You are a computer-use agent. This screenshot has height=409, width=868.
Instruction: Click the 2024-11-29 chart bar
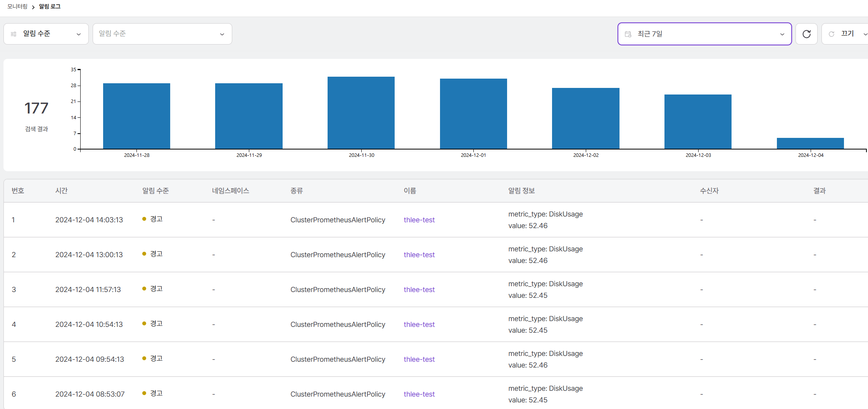tap(249, 116)
